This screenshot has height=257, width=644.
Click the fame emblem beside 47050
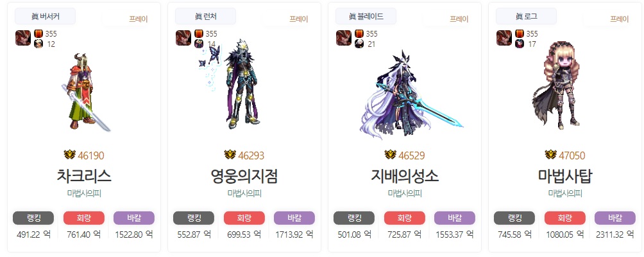tap(551, 155)
